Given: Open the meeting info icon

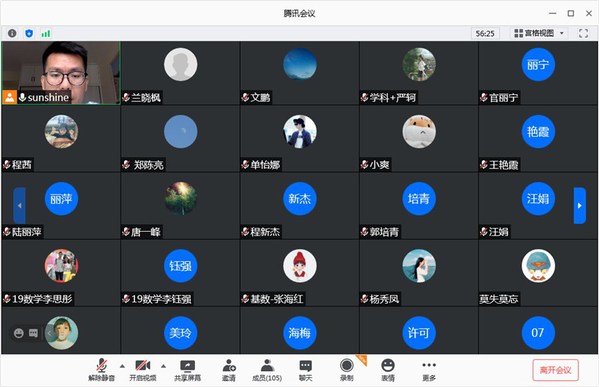Looking at the screenshot, I should click(x=12, y=33).
